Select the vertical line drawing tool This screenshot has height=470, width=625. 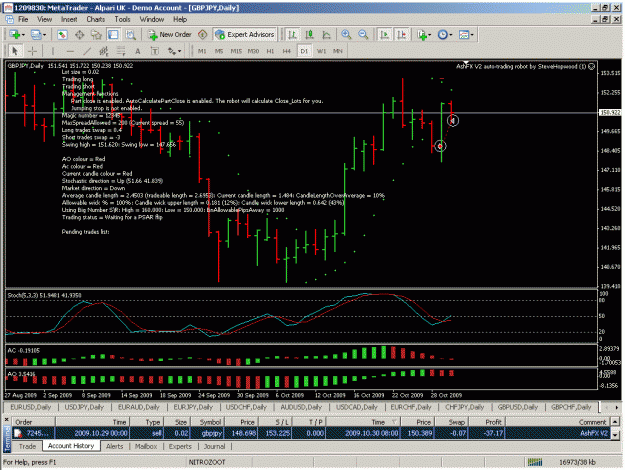click(53, 51)
